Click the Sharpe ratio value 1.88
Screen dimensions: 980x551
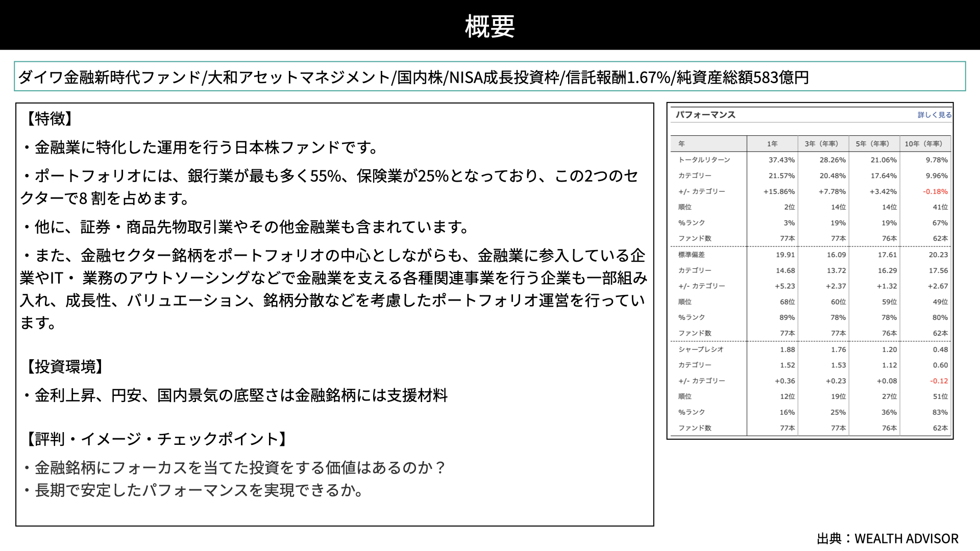coord(787,349)
